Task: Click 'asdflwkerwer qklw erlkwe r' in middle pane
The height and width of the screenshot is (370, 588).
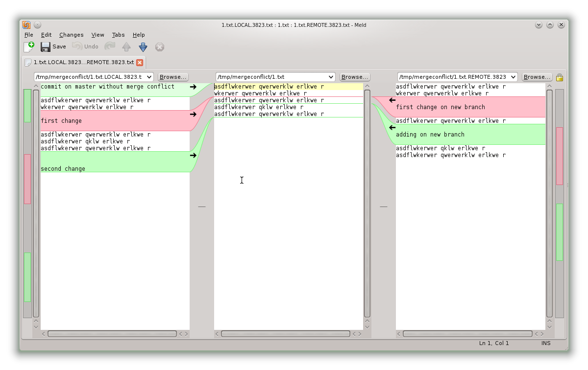Action: pyautogui.click(x=259, y=107)
